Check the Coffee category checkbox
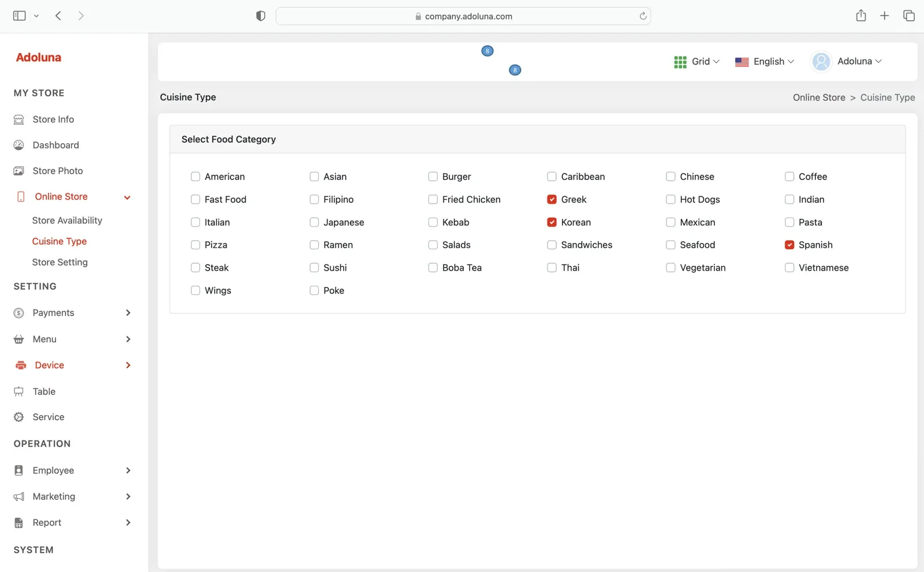Viewport: 924px width, 572px height. coord(789,177)
